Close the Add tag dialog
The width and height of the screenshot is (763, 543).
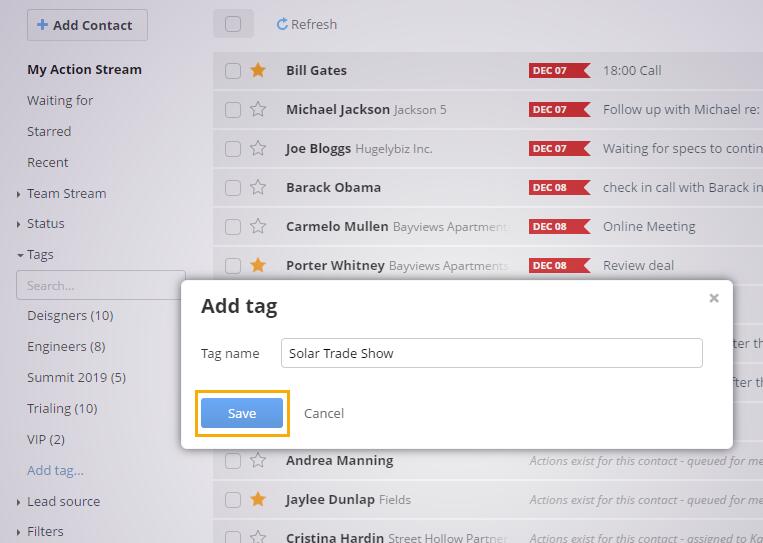tap(714, 298)
